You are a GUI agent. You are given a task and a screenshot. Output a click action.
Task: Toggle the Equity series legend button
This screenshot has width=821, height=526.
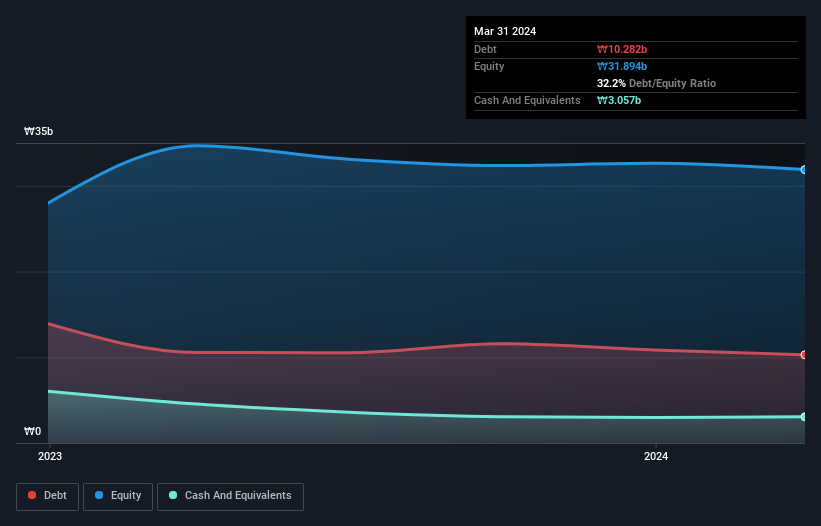[x=118, y=496]
